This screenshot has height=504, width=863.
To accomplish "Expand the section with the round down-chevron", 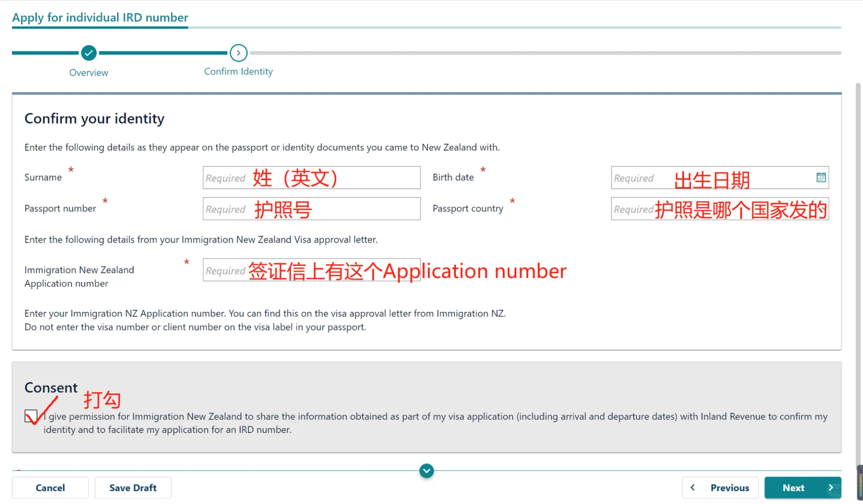I will (x=426, y=471).
